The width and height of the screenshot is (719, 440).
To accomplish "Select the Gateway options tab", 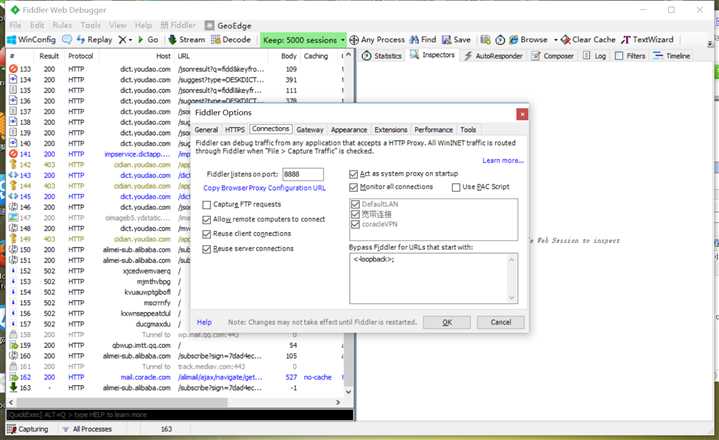I will pyautogui.click(x=310, y=130).
